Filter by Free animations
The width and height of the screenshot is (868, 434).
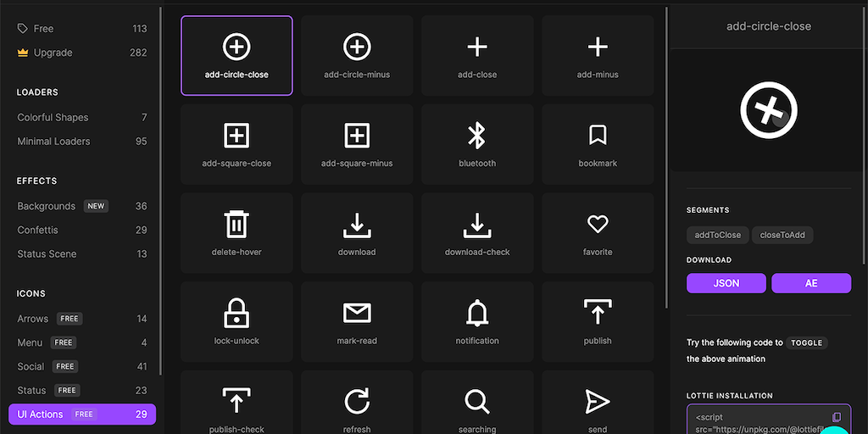point(43,29)
